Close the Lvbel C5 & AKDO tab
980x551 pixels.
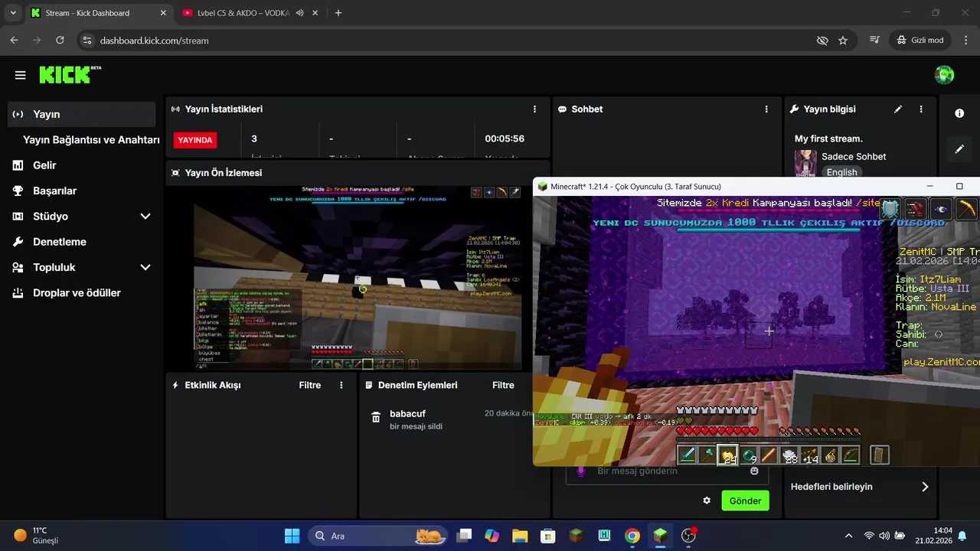coord(316,13)
